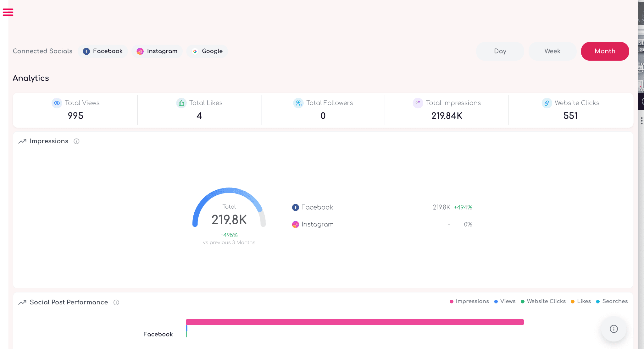
Task: Select the Facebook connected social chip
Action: [x=103, y=51]
